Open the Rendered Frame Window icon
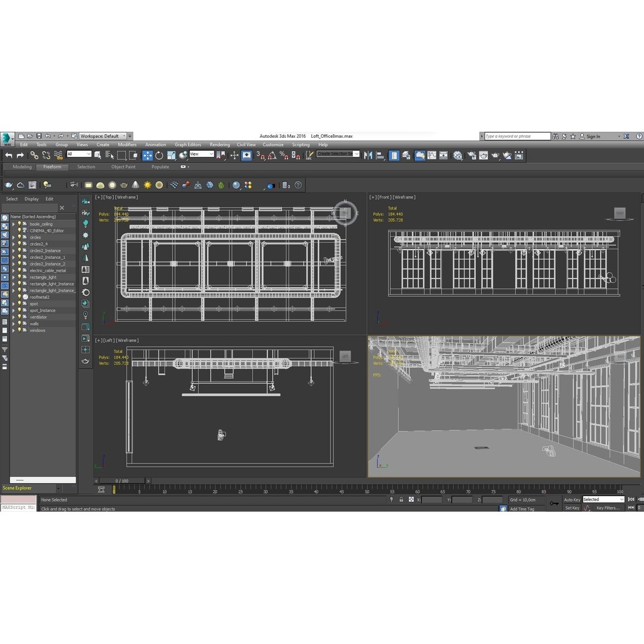This screenshot has width=644, height=644. [484, 155]
